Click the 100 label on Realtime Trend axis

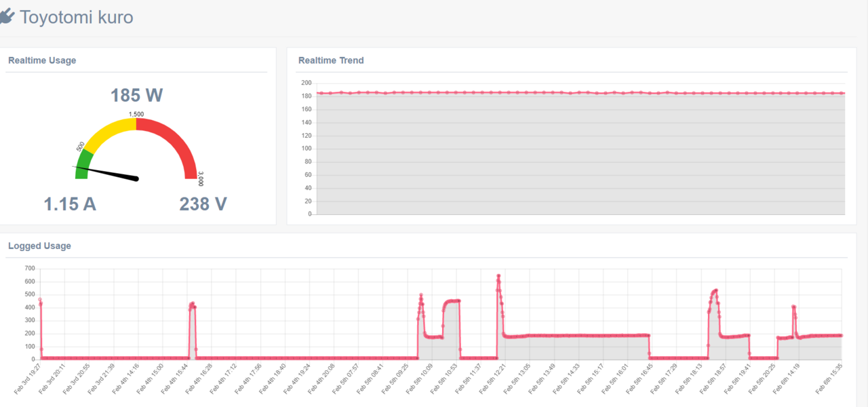tap(306, 149)
